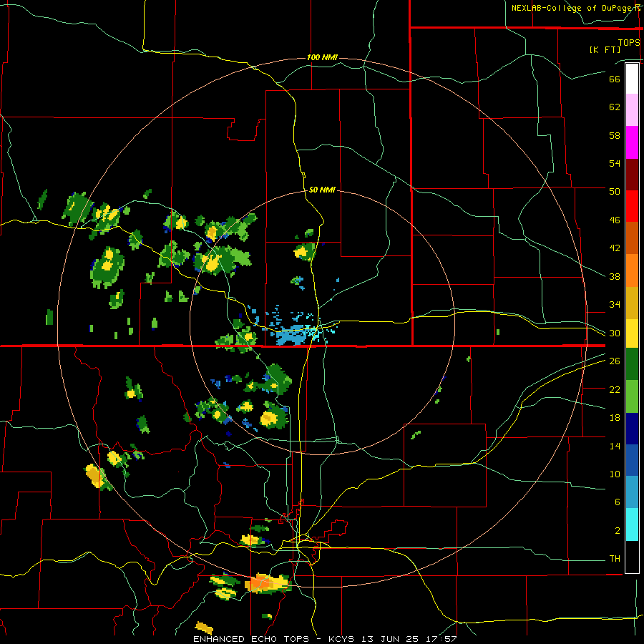Click the "62" scale label
644x644 pixels.
click(x=615, y=107)
